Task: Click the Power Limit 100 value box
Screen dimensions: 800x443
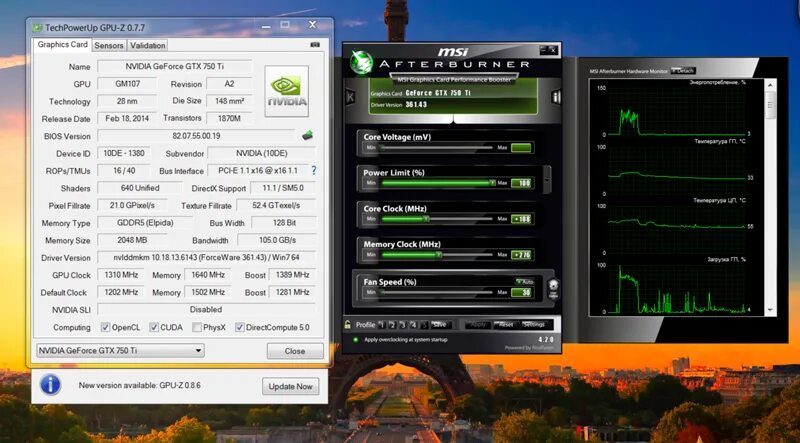Action: tap(521, 183)
